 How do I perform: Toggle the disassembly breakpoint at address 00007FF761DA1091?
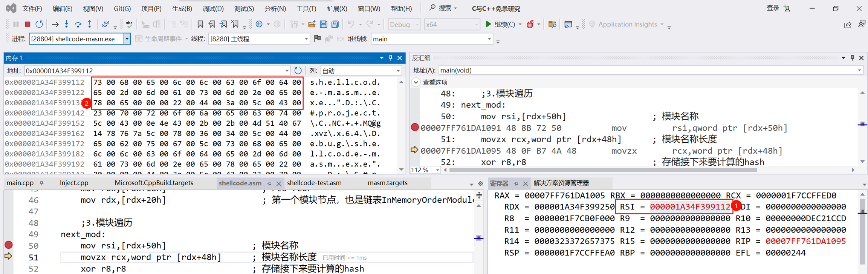[x=415, y=128]
